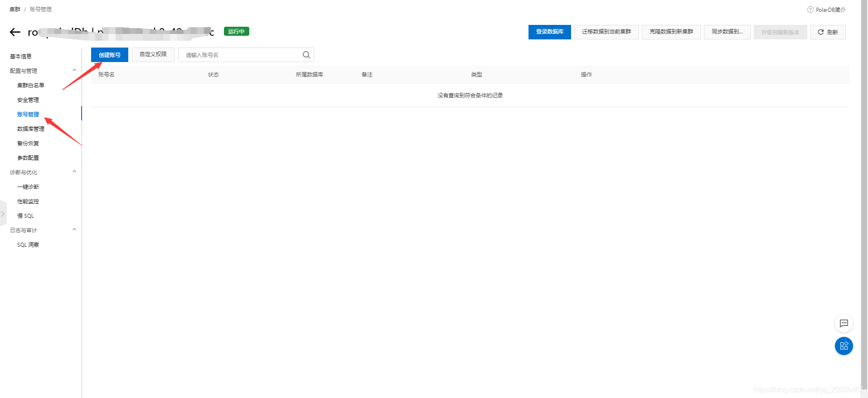Select 账号管理 in the sidebar
Screen dimensions: 868x398
click(28, 115)
